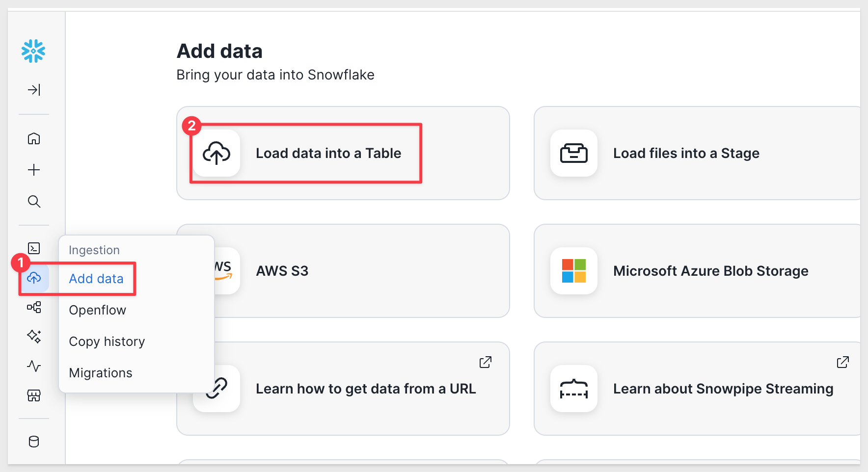Choose Openflow from Ingestion menu

98,310
